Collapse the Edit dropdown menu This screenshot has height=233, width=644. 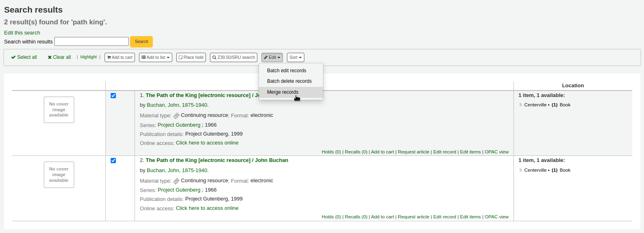(272, 58)
